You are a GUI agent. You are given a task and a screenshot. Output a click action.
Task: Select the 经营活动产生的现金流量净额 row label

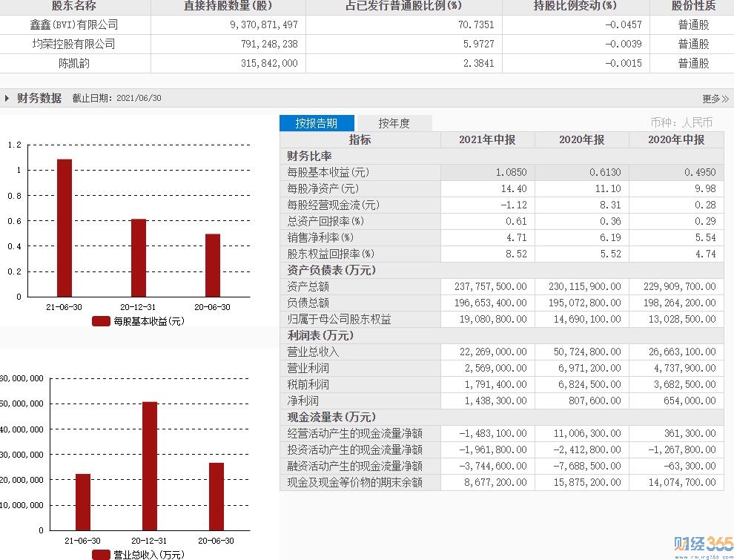pos(355,434)
